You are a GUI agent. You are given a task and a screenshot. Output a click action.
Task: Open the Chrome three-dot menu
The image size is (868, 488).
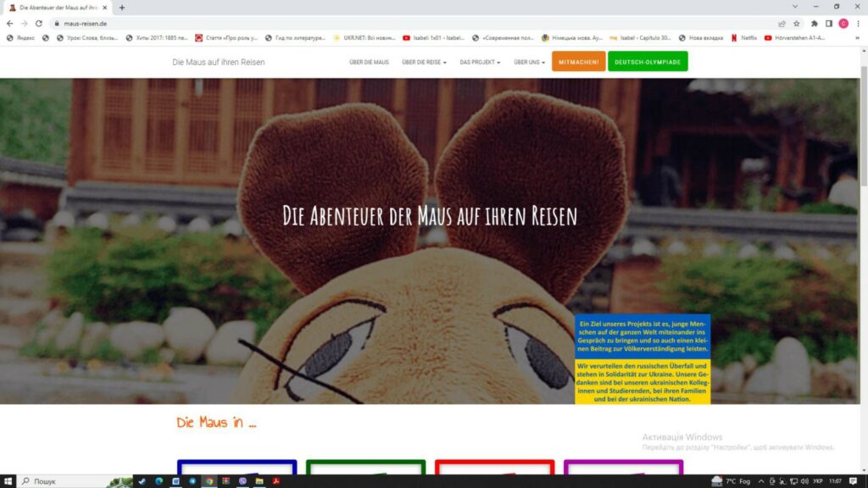coord(858,24)
